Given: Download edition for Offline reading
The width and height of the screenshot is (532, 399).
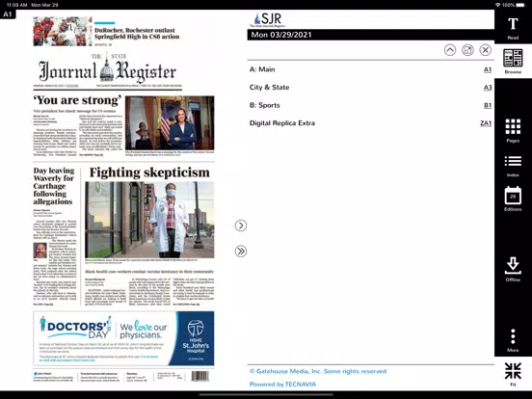Looking at the screenshot, I should point(513,270).
